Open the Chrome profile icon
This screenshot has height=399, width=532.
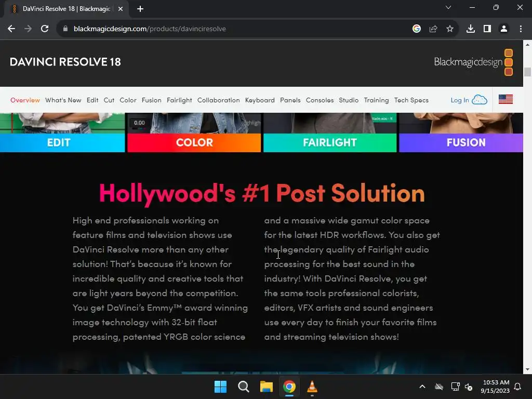pyautogui.click(x=504, y=29)
